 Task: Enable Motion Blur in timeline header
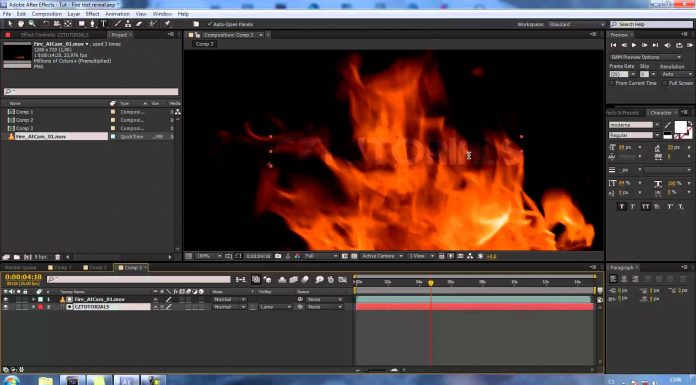[305, 279]
